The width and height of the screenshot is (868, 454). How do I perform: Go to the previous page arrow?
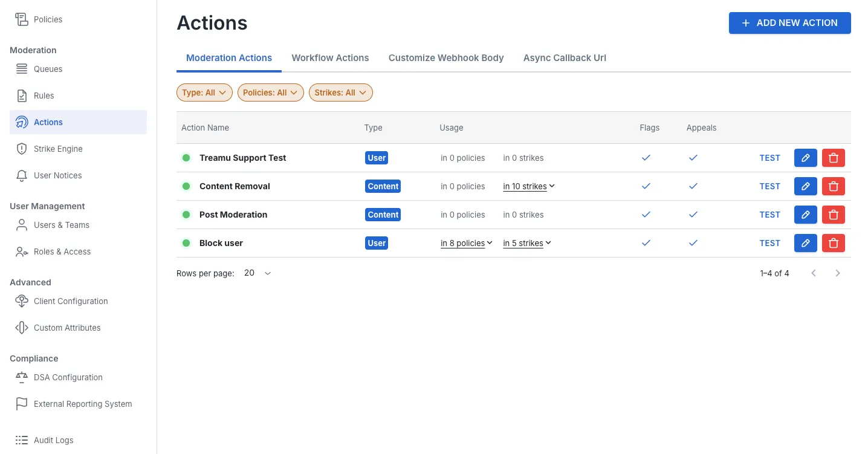pos(814,273)
